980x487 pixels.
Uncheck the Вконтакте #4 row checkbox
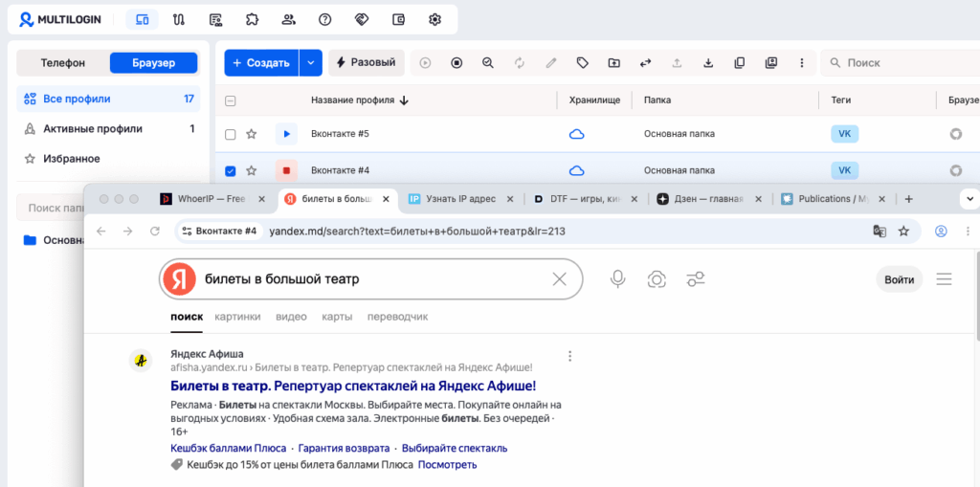(230, 170)
